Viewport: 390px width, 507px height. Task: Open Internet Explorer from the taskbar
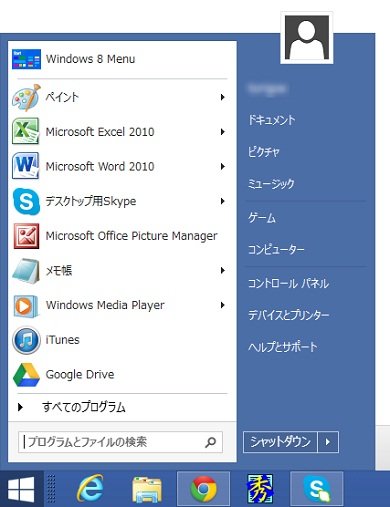(x=90, y=489)
